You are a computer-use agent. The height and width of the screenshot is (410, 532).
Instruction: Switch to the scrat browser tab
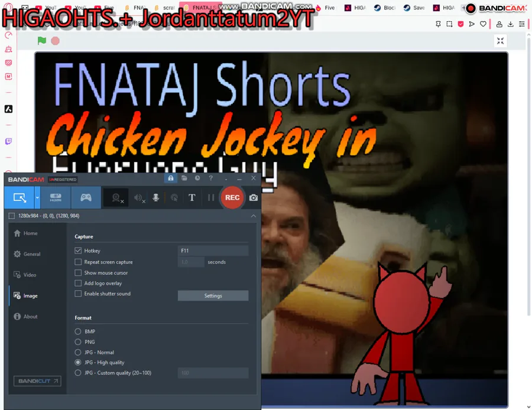pyautogui.click(x=164, y=8)
